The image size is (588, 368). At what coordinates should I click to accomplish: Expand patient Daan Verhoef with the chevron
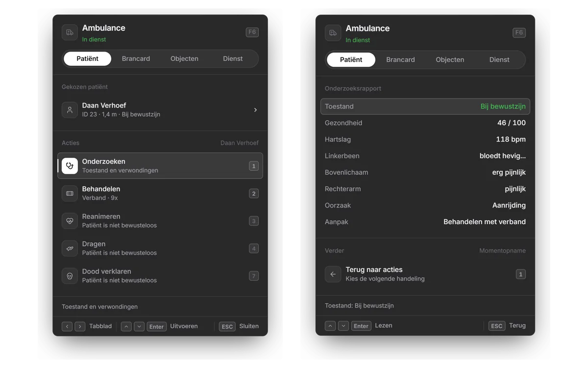(255, 110)
